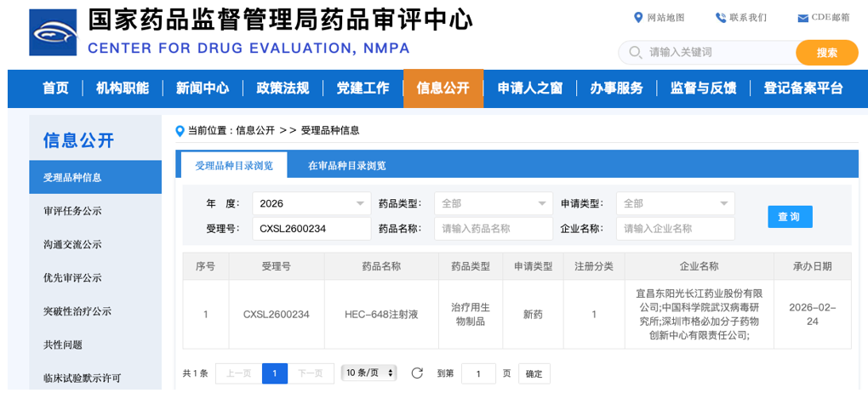Switch to 在审品种目录浏览 tab
Viewport: 868px width, 393px height.
[x=346, y=165]
